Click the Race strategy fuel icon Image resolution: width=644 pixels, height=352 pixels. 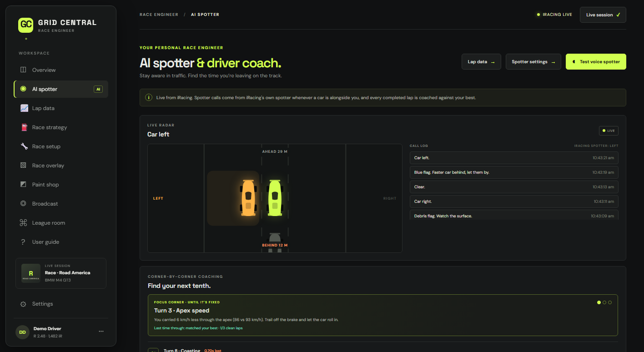point(24,127)
